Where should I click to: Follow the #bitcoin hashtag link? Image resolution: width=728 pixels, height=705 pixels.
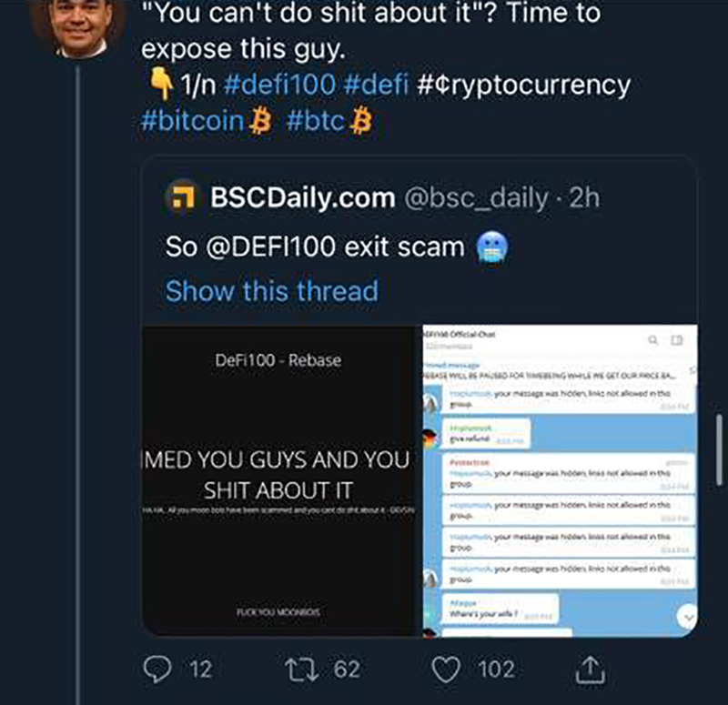pos(193,121)
